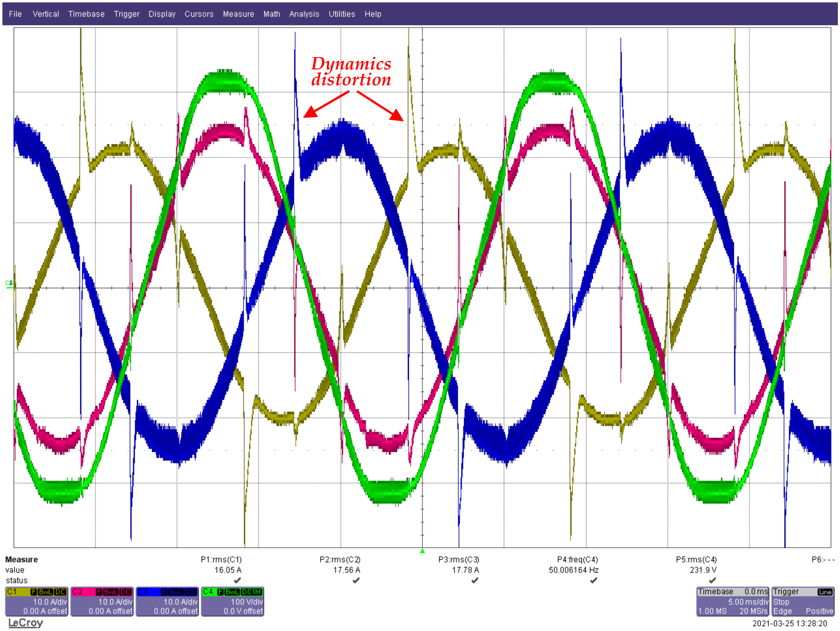Expand the Analysis menu
Viewport: 840px width, 631px height.
pos(304,14)
